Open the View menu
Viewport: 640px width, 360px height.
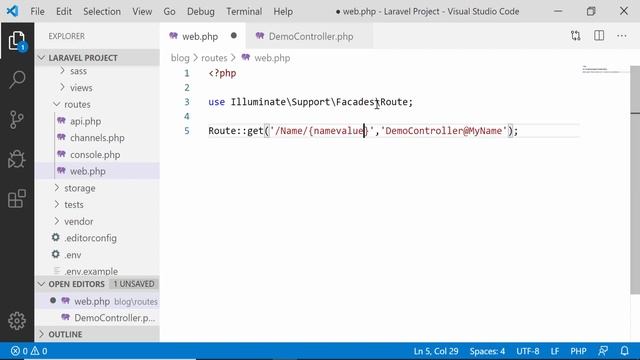(142, 11)
